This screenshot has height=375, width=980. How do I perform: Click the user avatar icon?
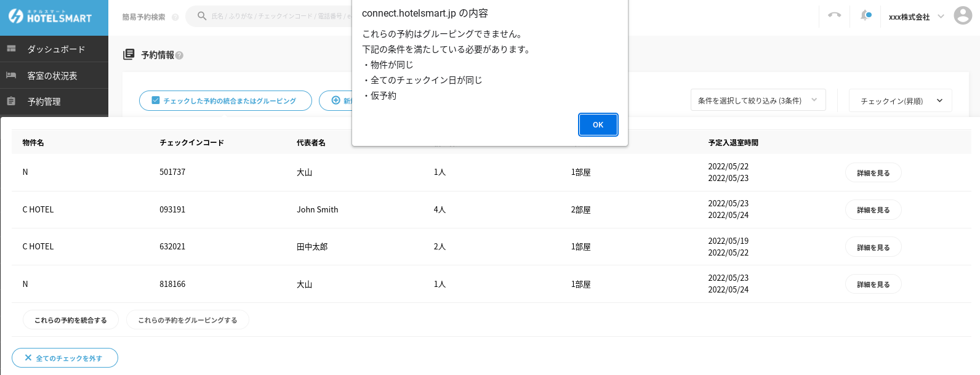tap(962, 16)
